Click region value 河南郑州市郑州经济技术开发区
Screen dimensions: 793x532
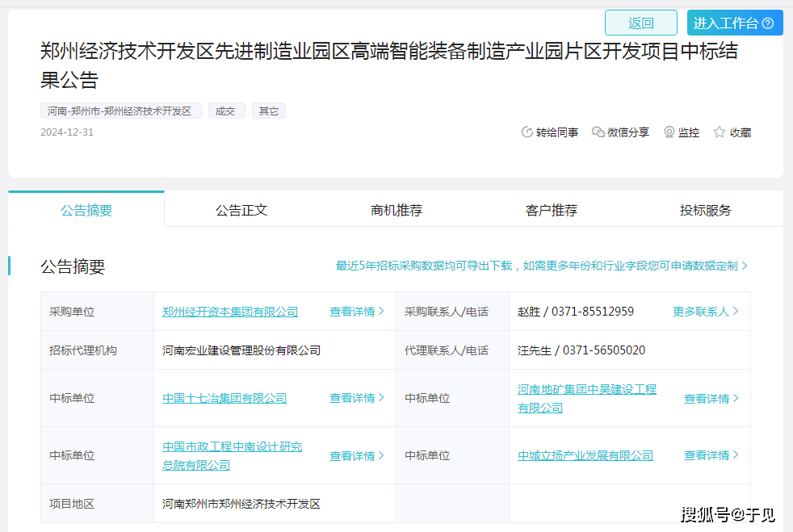tap(241, 504)
